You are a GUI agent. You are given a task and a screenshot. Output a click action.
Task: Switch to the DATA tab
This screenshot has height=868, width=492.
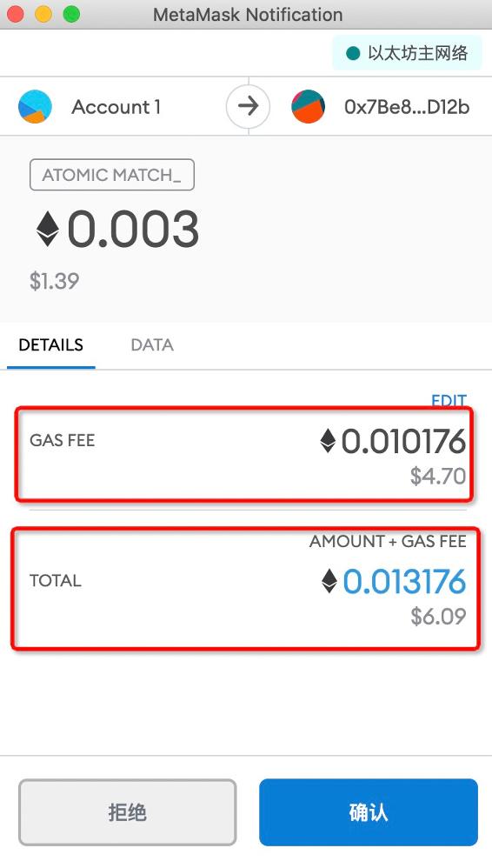[x=152, y=345]
